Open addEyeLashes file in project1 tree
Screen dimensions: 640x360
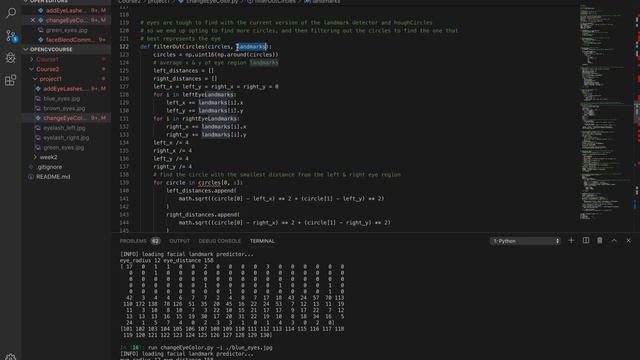[66, 89]
